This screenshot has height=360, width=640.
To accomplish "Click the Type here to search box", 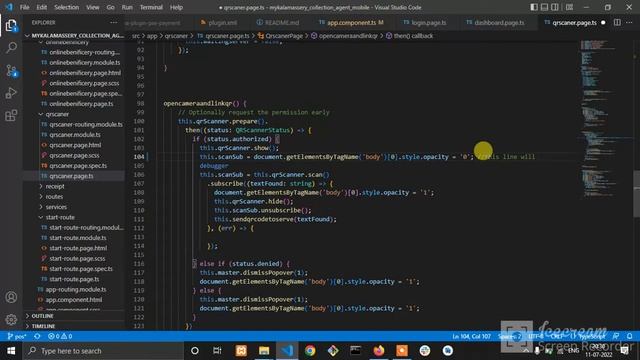I will point(103,351).
